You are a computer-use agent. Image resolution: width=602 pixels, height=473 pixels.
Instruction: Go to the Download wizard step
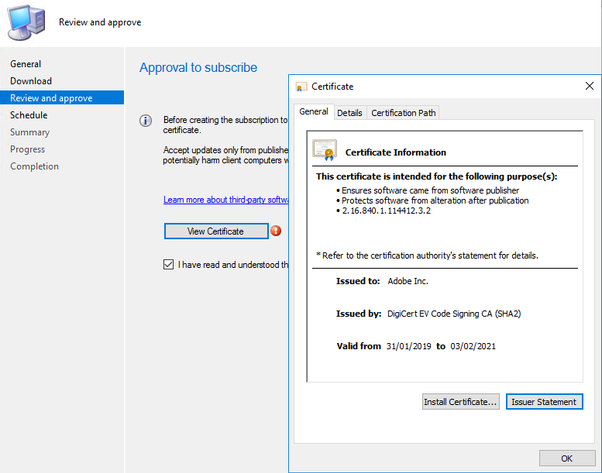click(31, 81)
